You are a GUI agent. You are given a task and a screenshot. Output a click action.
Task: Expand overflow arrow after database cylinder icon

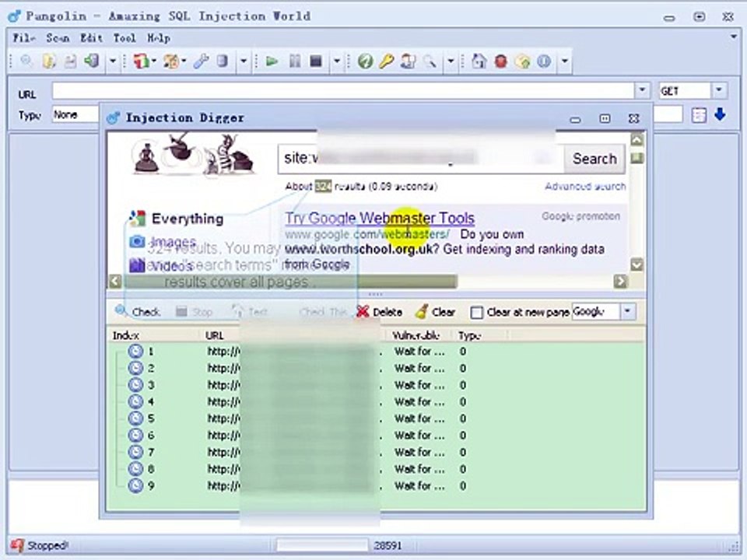click(x=243, y=61)
